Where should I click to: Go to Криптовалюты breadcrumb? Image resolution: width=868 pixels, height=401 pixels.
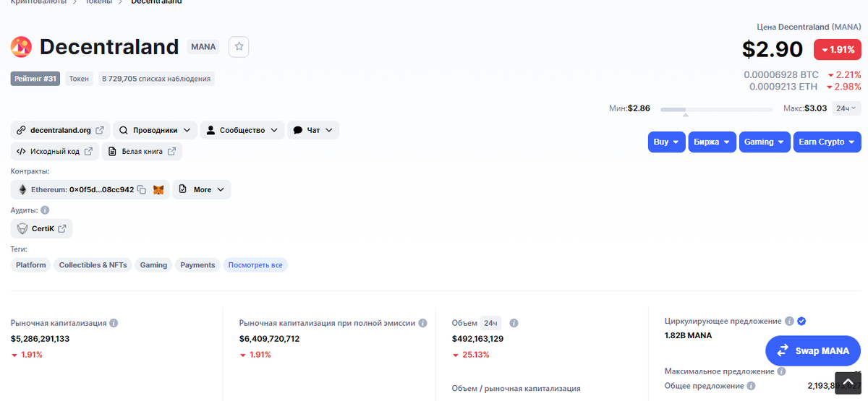pos(38,2)
